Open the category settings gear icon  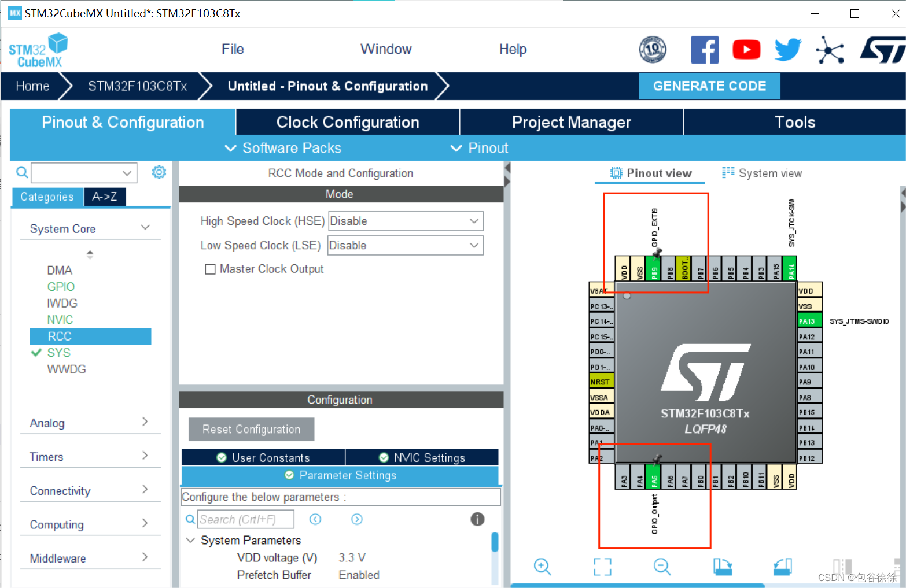coord(159,172)
